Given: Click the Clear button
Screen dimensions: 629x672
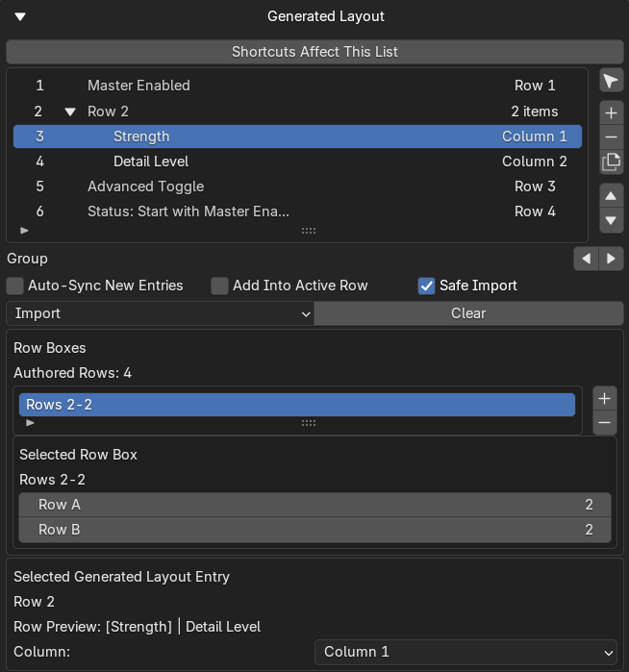Looking at the screenshot, I should pos(468,313).
